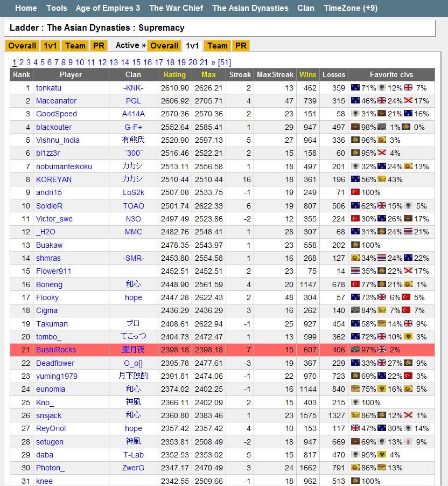Click Turkish flag in Victor_swe row
Screen dimensions: 448x486
coord(355,219)
